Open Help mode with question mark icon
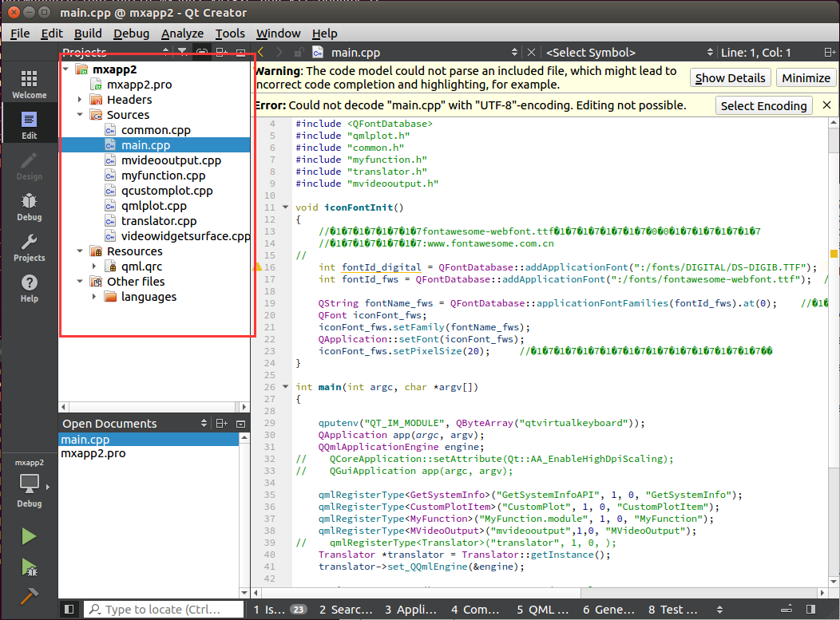 coord(29,288)
